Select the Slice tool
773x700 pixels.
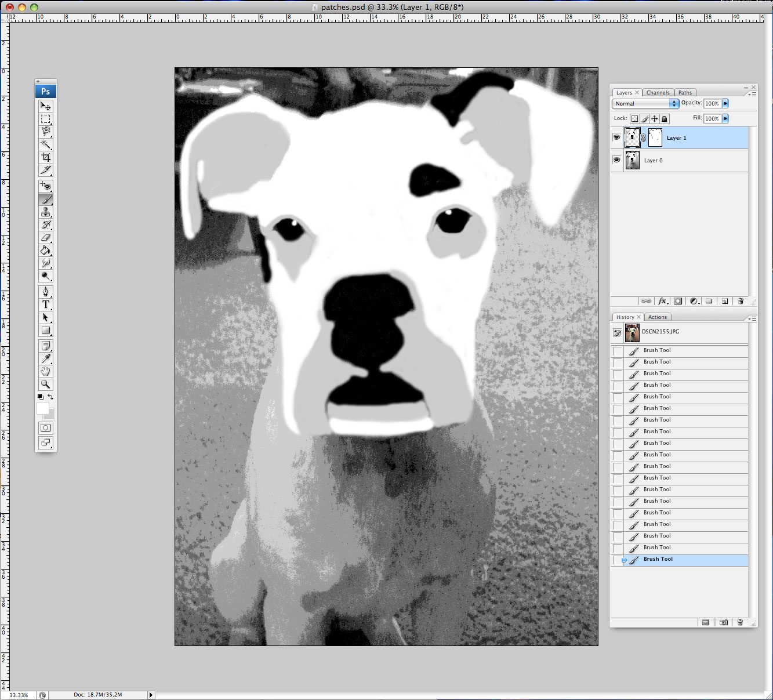[x=45, y=170]
